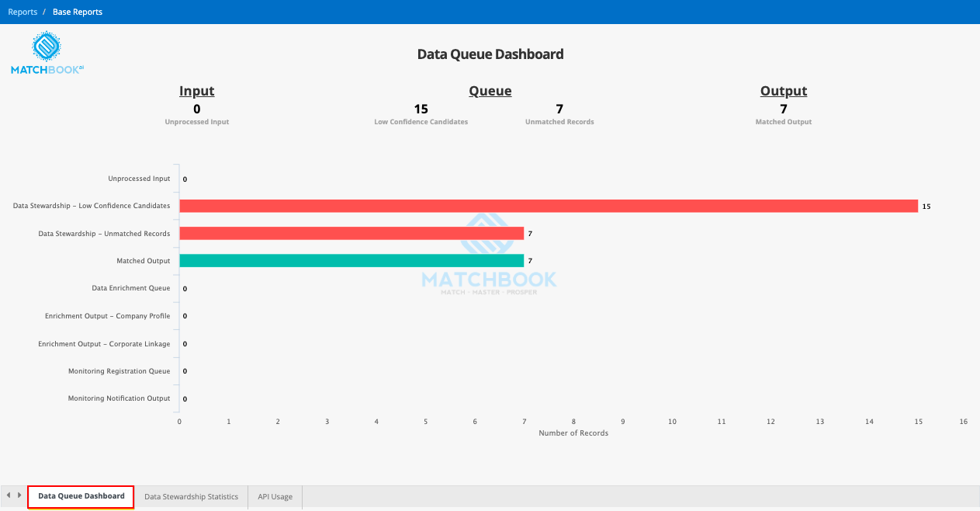Image resolution: width=980 pixels, height=511 pixels.
Task: Click the MATCHBOOK ai logo in the page header
Action: pos(47,53)
